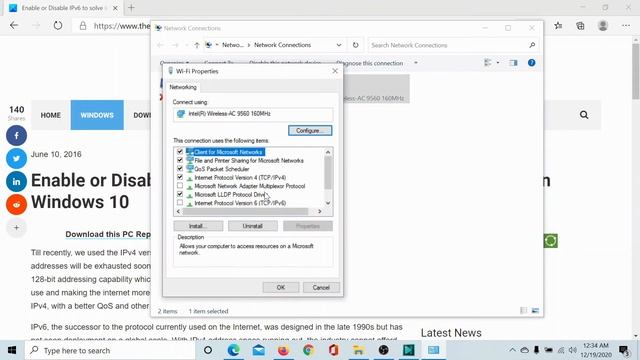Click Diagnose this connection
Image resolution: width=640 pixels, height=360 pixels.
pyautogui.click(x=369, y=63)
